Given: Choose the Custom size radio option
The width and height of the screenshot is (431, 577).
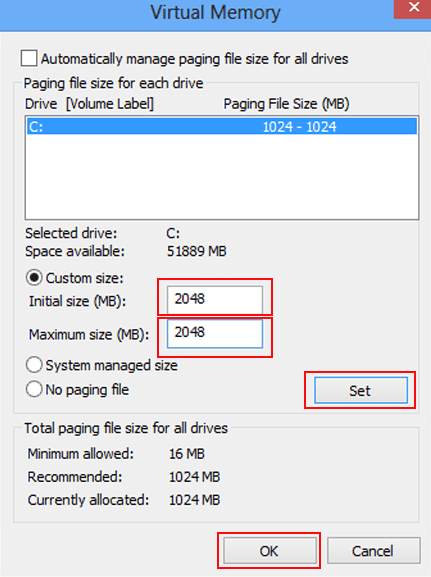Looking at the screenshot, I should 34,278.
